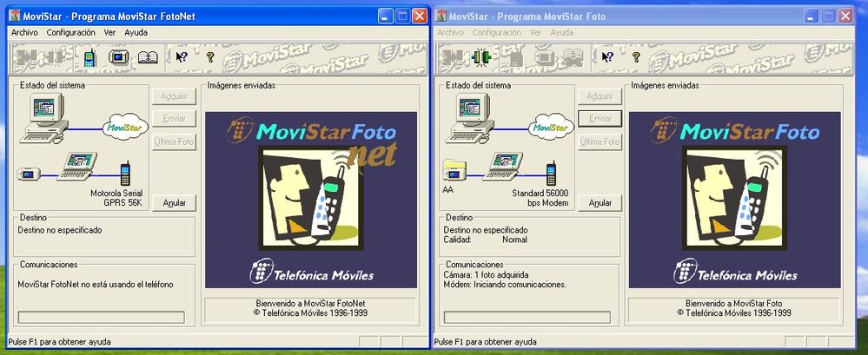Click the FotoNet window title bar app icon

coord(15,16)
